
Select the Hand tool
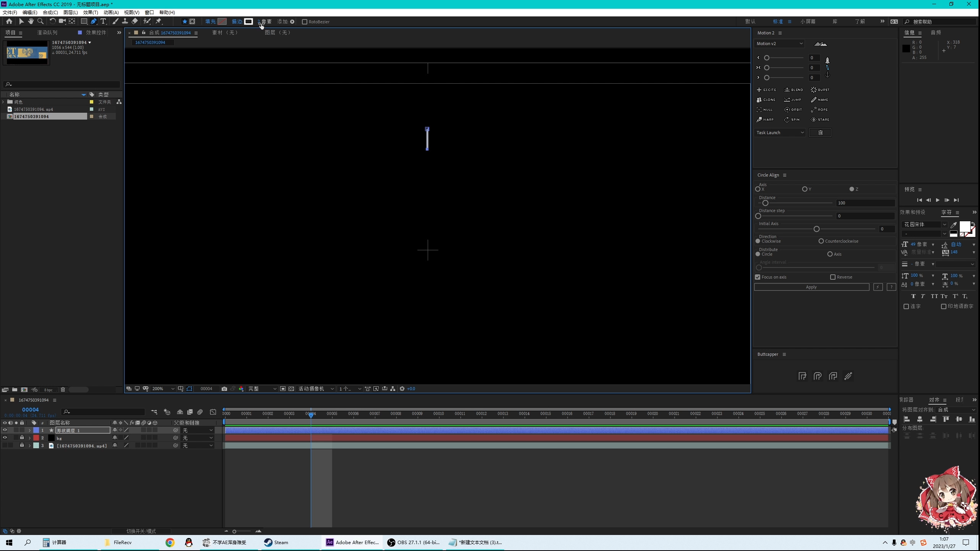click(31, 21)
